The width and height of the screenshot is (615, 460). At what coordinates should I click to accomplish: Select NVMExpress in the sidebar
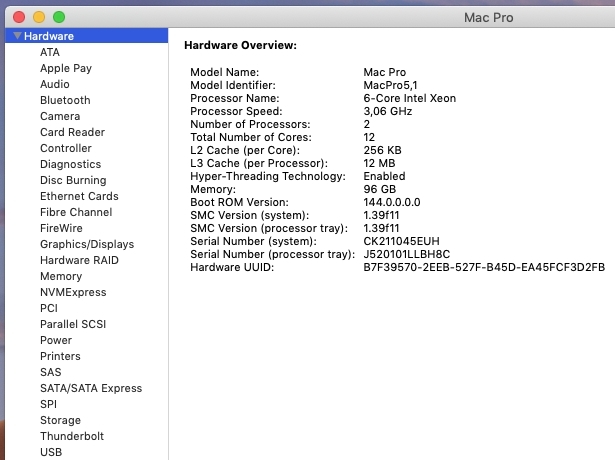coord(73,293)
